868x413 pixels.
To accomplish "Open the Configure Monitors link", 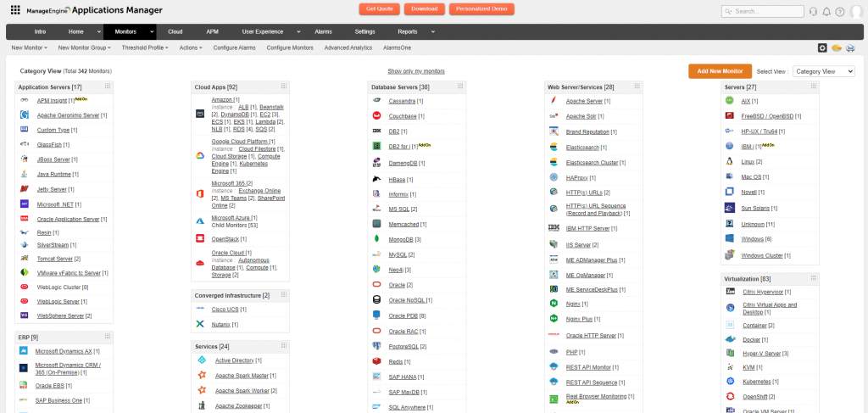I will pos(290,48).
